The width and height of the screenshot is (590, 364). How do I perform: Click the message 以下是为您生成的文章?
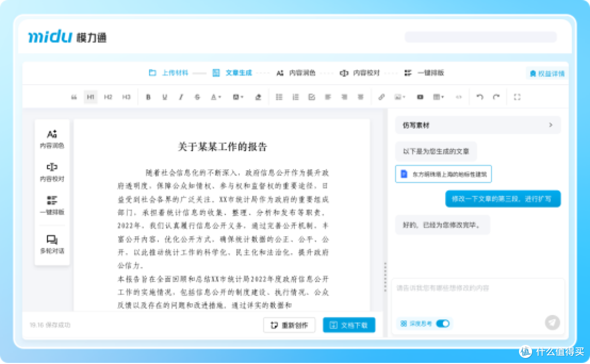point(436,152)
